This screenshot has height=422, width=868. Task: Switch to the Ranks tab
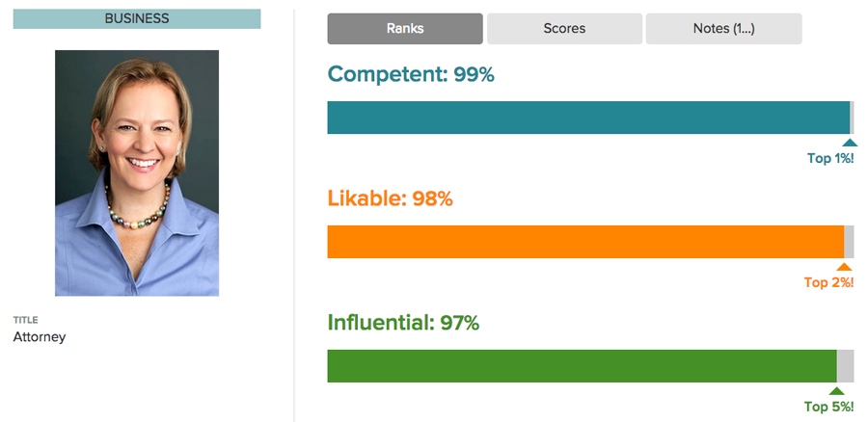tap(405, 29)
